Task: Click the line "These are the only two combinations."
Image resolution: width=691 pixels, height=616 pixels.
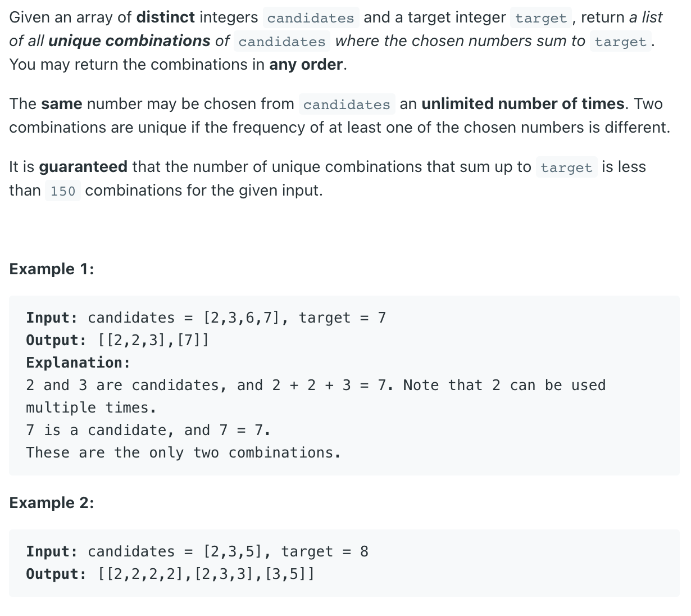Action: pyautogui.click(x=183, y=453)
